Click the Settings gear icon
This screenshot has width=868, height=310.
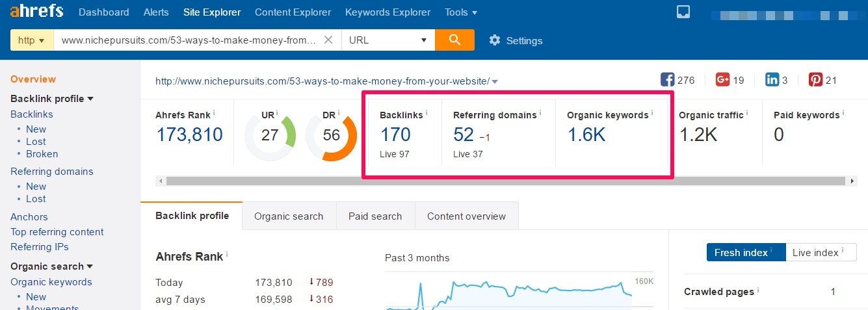point(495,40)
